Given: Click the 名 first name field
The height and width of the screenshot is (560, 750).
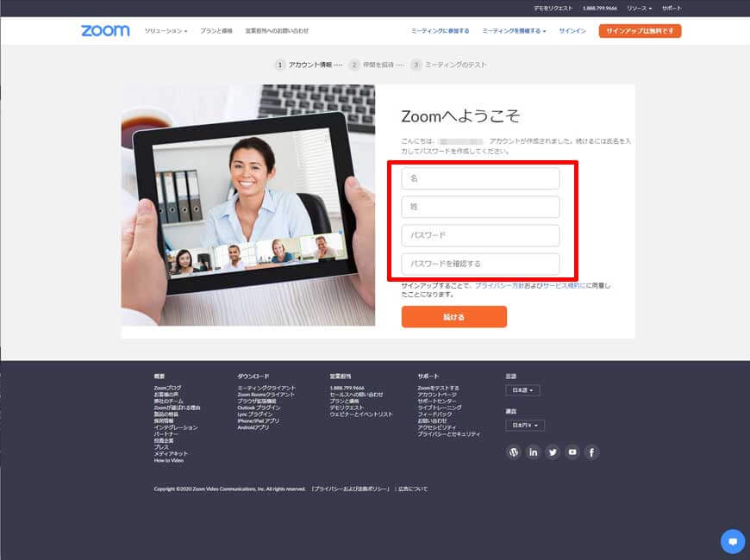Looking at the screenshot, I should coord(480,178).
